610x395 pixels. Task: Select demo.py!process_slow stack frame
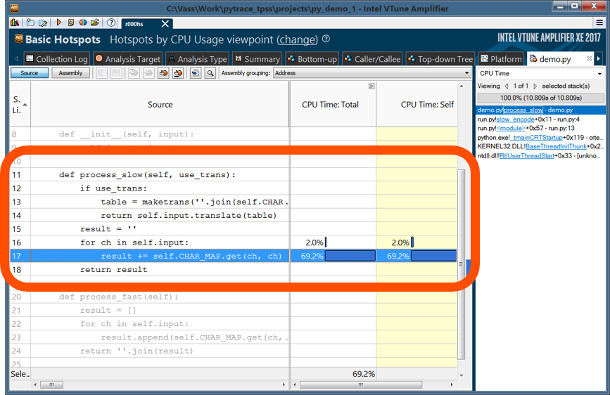click(541, 110)
